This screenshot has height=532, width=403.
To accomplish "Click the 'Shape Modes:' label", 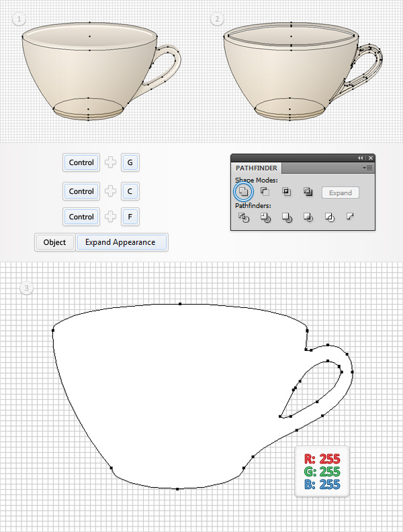I will click(256, 180).
